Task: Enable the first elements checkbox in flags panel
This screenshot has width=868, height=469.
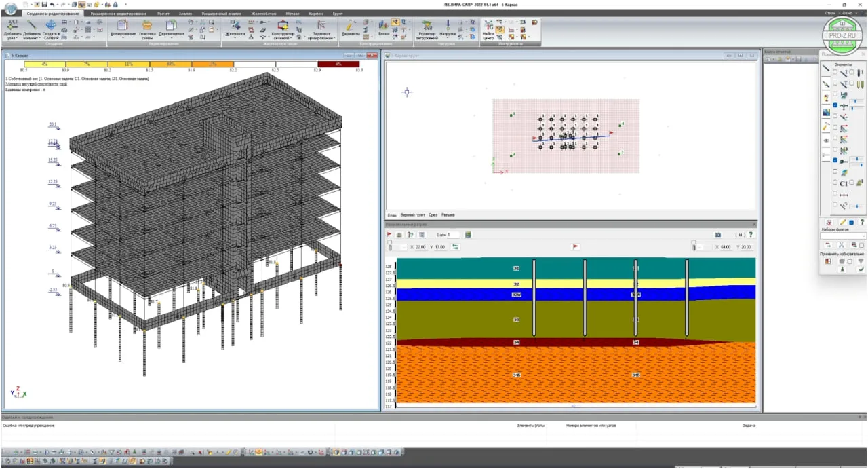Action: 835,72
